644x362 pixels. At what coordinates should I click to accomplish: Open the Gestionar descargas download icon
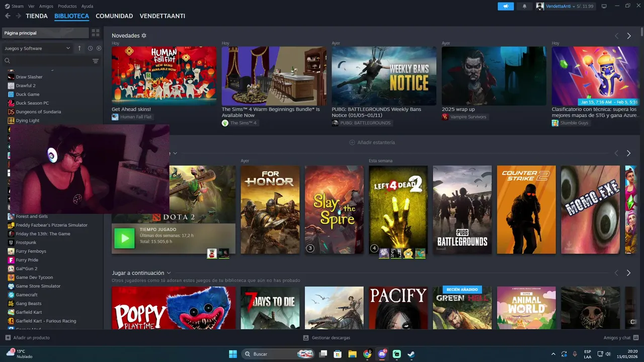(x=306, y=338)
